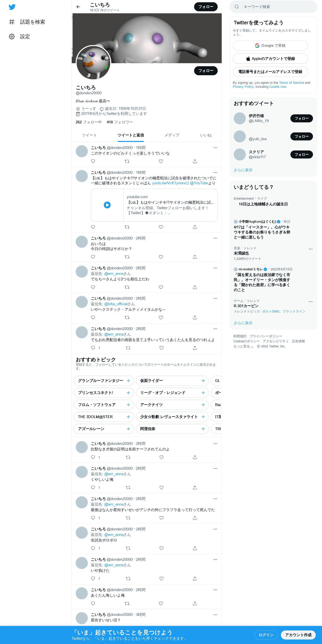Share the 全試合ボロボロ tweet
322x644 pixels.
click(195, 548)
